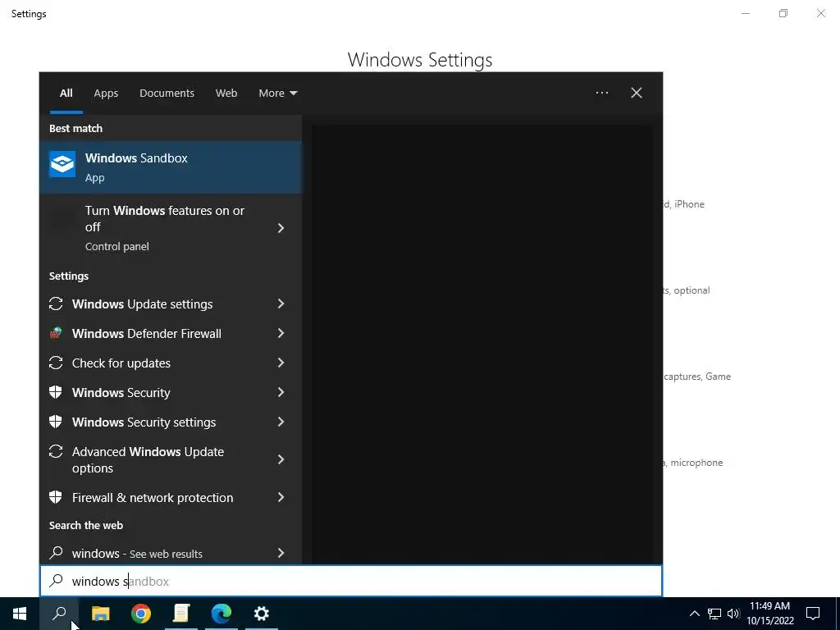Select the All search tab
Image resolution: width=840 pixels, height=630 pixels.
click(66, 93)
